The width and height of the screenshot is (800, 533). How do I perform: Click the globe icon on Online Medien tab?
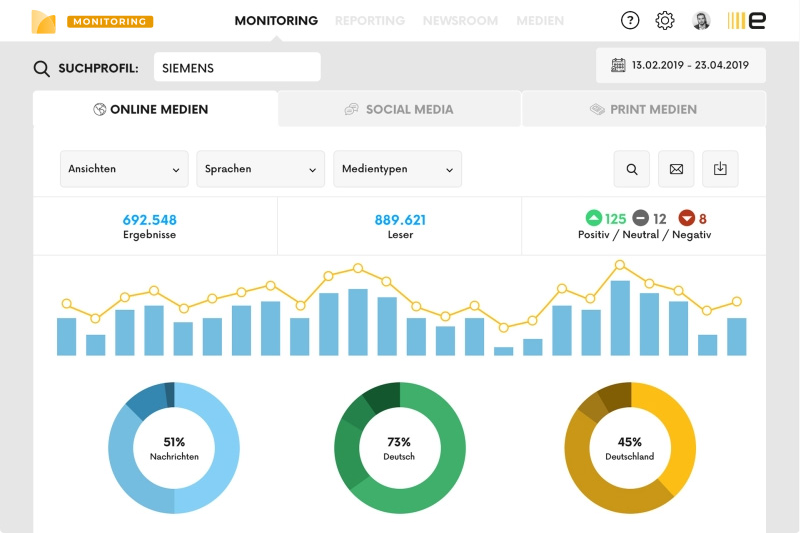point(99,109)
